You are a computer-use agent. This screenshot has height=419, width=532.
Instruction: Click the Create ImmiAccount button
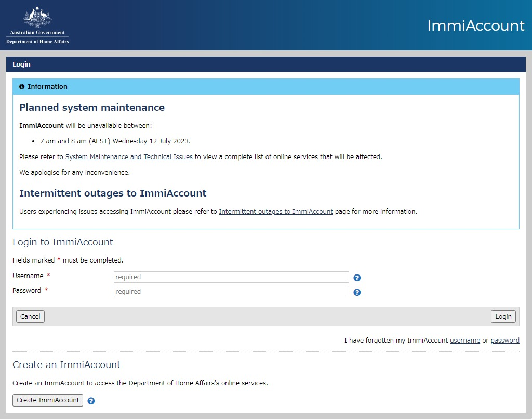click(x=48, y=400)
